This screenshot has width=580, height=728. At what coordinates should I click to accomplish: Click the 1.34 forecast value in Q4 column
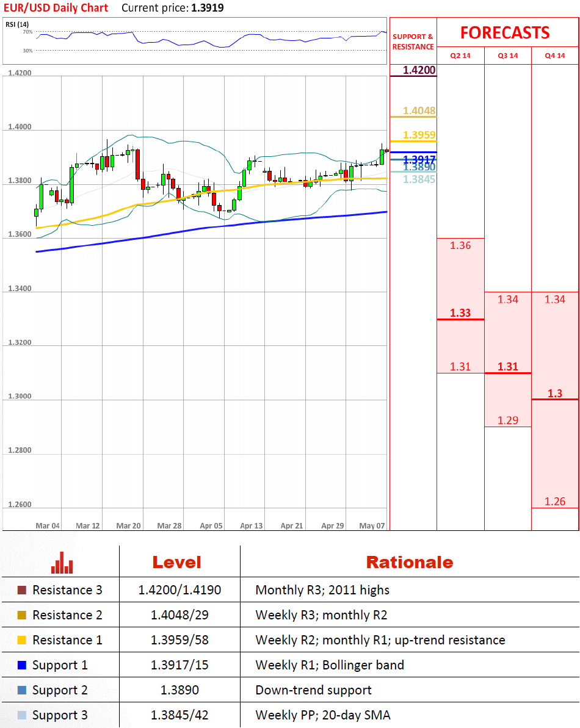[555, 300]
